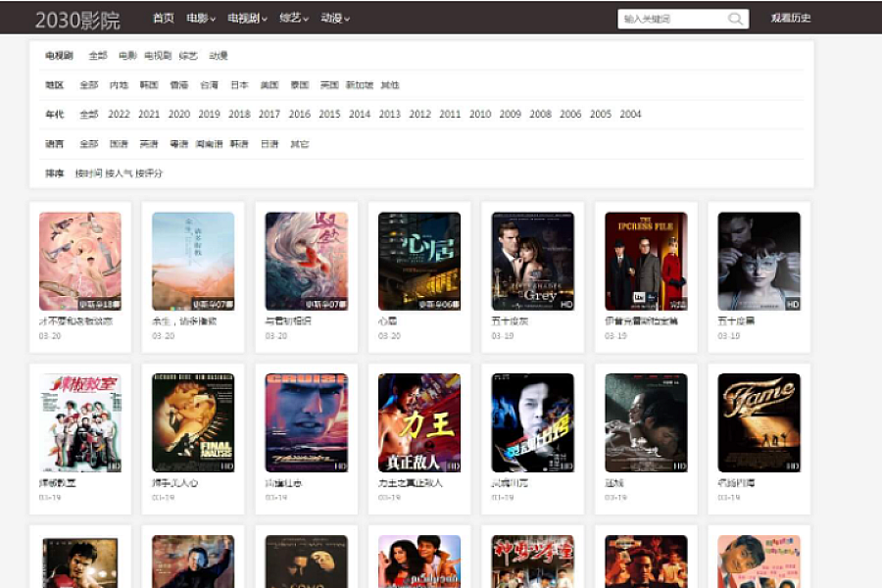Filter year by 2008
The width and height of the screenshot is (882, 588).
tap(541, 115)
